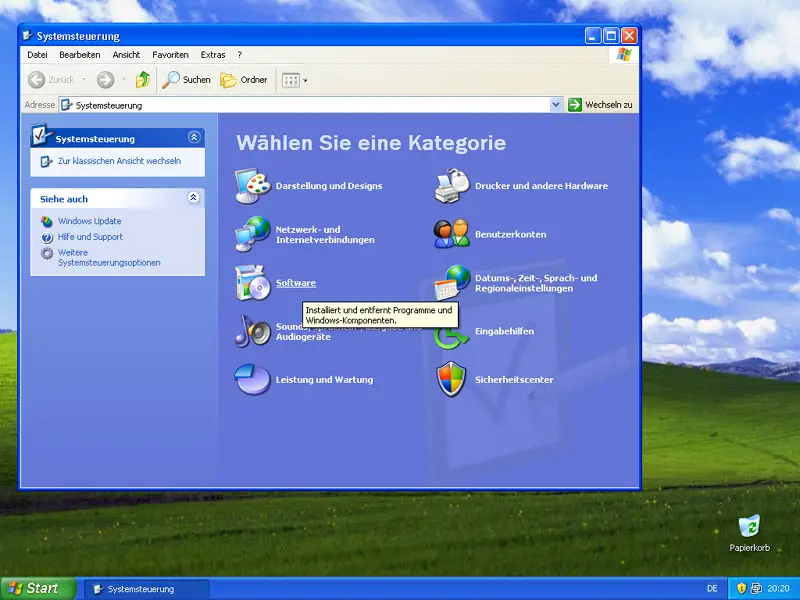Open the Sicherheitscenter text link

pos(514,380)
